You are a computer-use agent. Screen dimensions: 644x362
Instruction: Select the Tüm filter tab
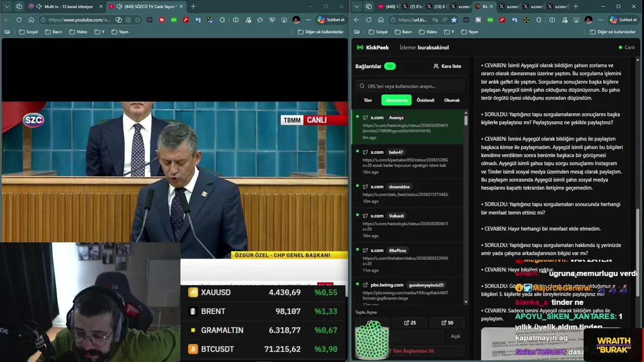click(x=368, y=100)
